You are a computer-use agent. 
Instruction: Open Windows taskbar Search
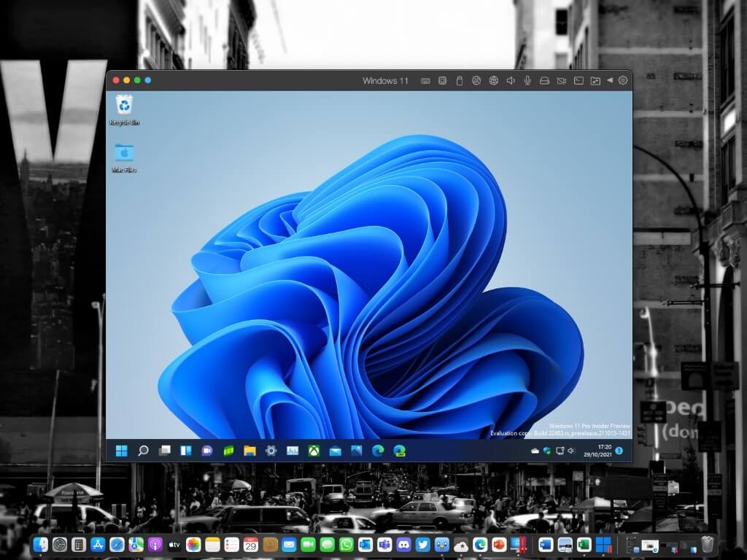click(x=143, y=451)
